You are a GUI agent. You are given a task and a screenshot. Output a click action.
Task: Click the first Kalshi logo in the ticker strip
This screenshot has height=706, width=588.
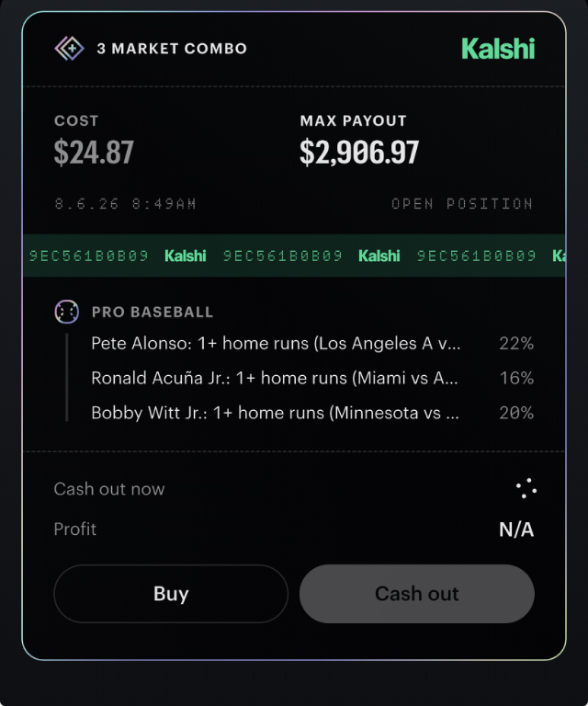pos(186,256)
